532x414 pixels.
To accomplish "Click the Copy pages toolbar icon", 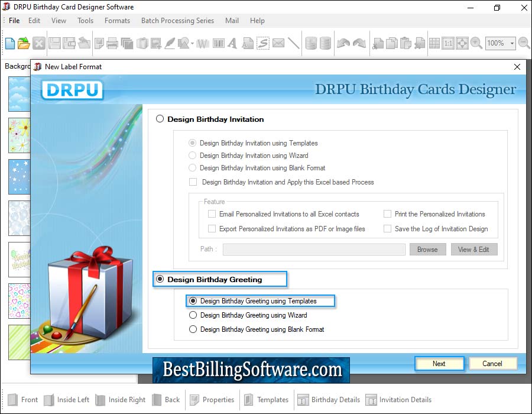I will coord(392,43).
